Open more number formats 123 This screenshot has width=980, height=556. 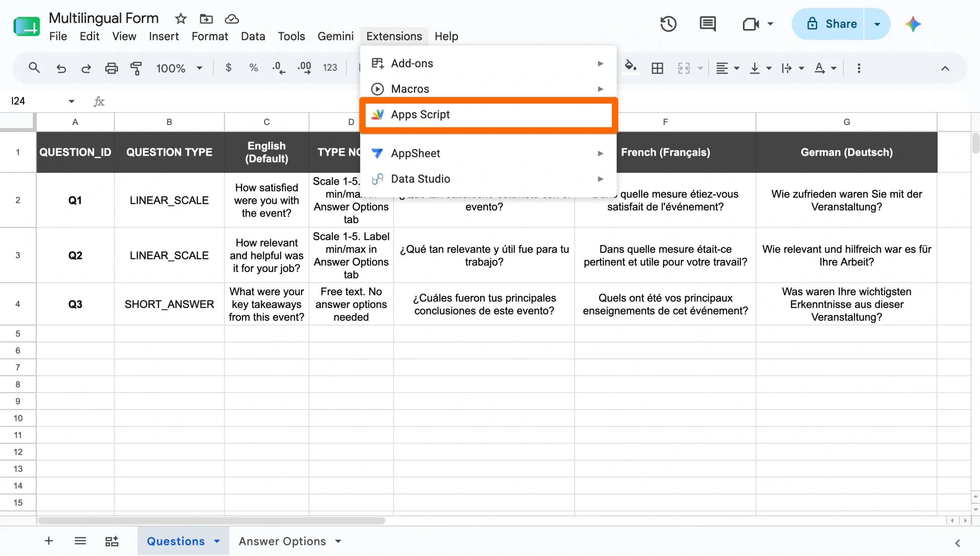330,68
